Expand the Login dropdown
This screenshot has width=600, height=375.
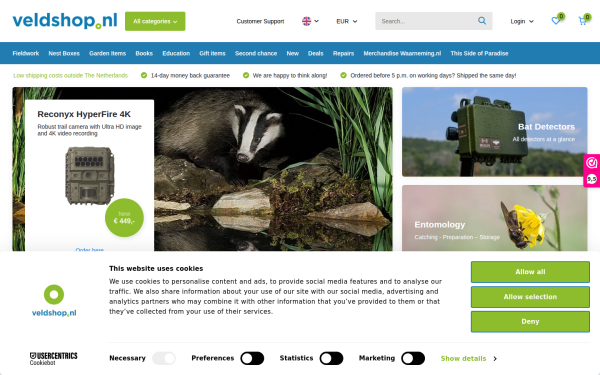tap(522, 21)
